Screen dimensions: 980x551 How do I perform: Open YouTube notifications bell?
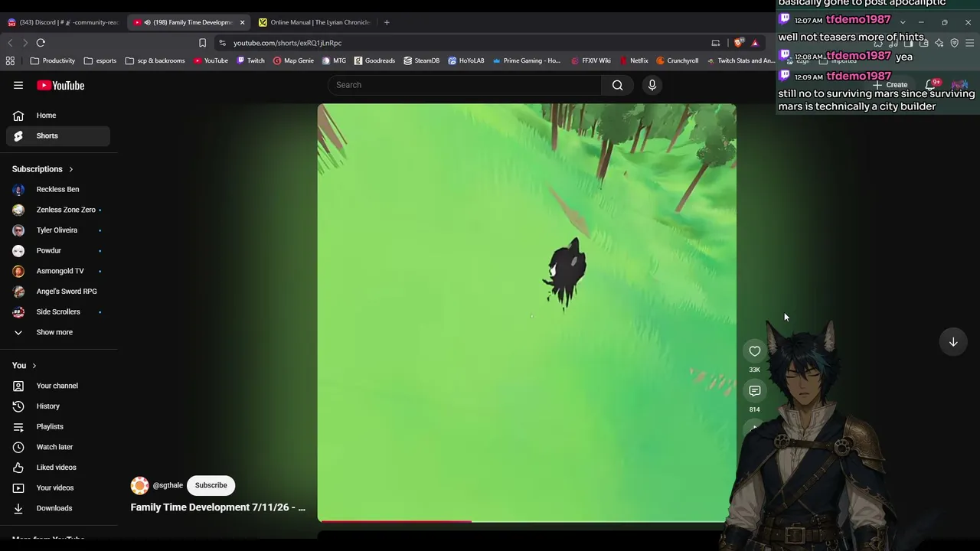[x=929, y=85]
